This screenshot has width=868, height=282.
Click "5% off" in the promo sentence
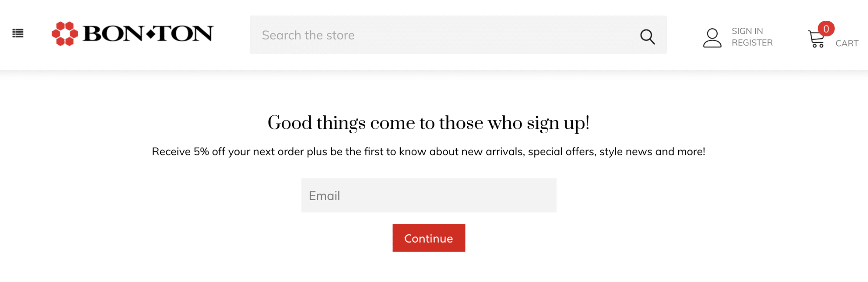tap(209, 152)
